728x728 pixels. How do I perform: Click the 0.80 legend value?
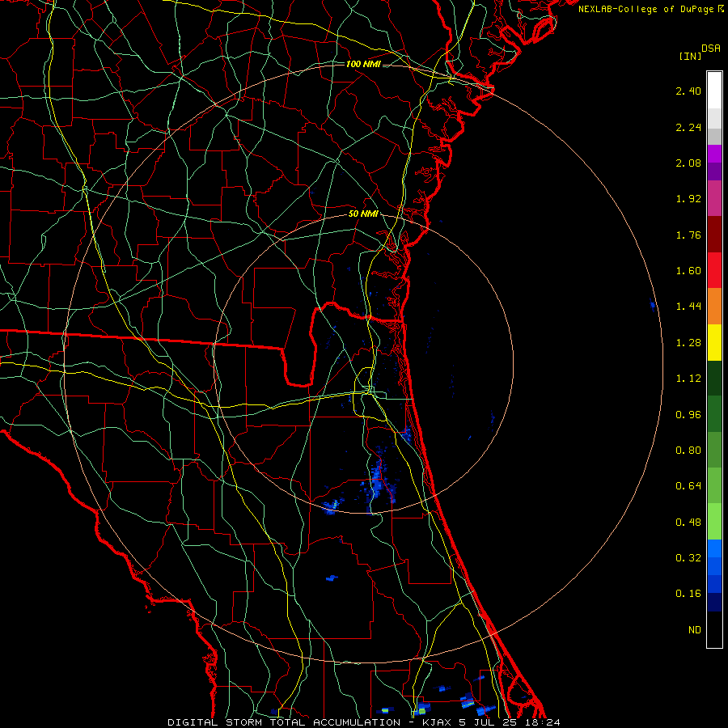click(x=688, y=451)
